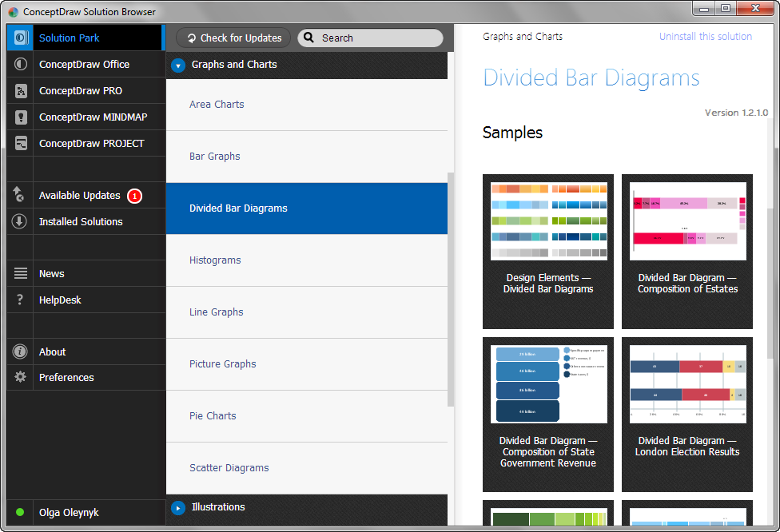780x532 pixels.
Task: Click the Divided Bar Diagrams page title
Action: [x=591, y=78]
